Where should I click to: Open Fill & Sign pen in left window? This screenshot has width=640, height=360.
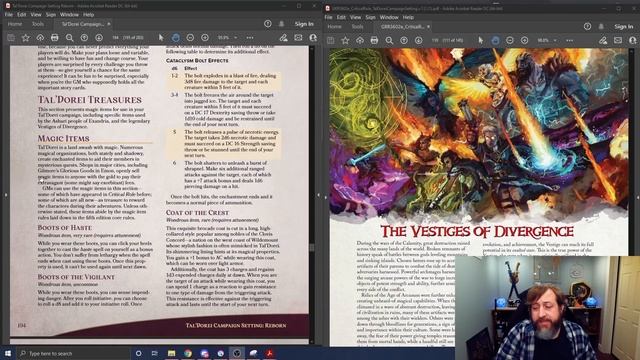pos(283,38)
